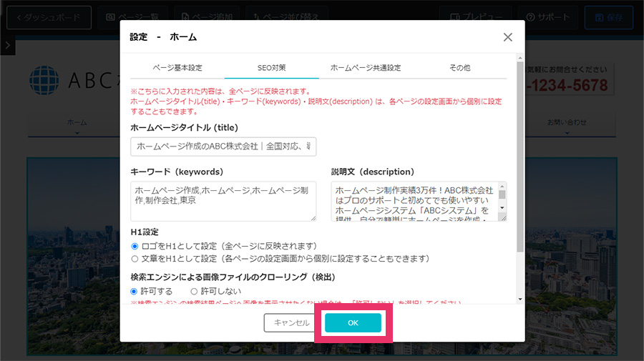
Task: Switch to the ページ基本設定 tab
Action: tap(177, 68)
